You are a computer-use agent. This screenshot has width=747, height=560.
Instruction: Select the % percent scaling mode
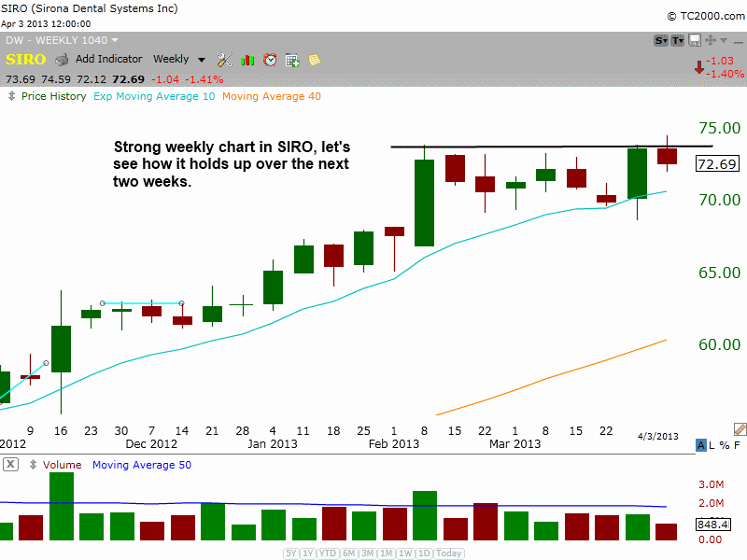(725, 445)
